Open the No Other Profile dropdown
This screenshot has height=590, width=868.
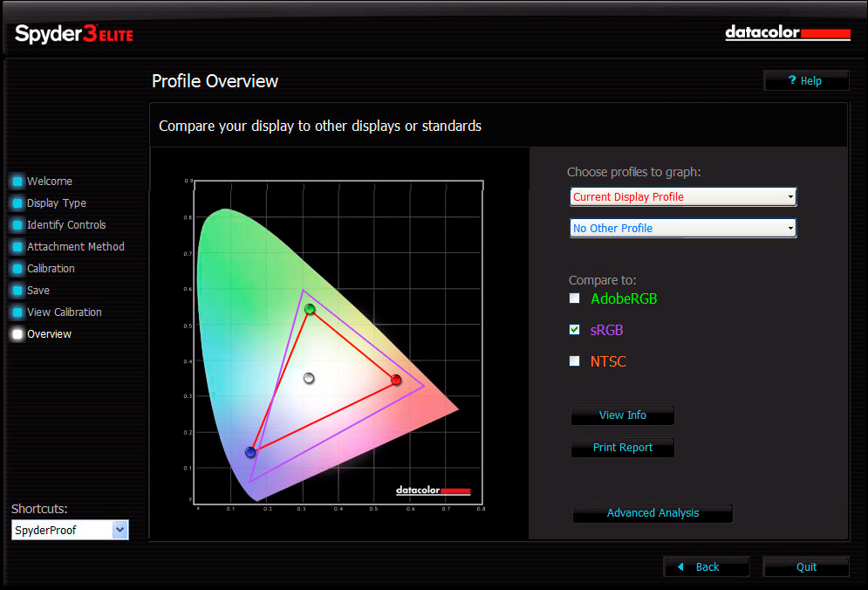click(x=683, y=229)
